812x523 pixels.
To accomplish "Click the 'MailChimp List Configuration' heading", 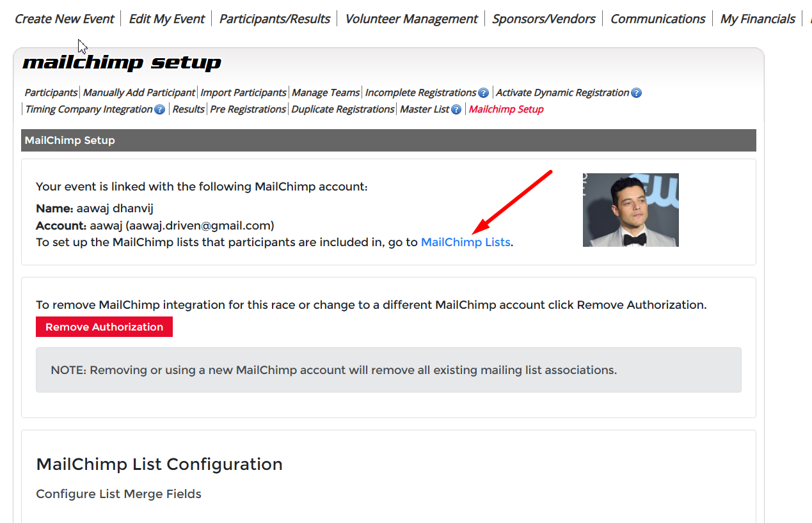I will [x=159, y=464].
